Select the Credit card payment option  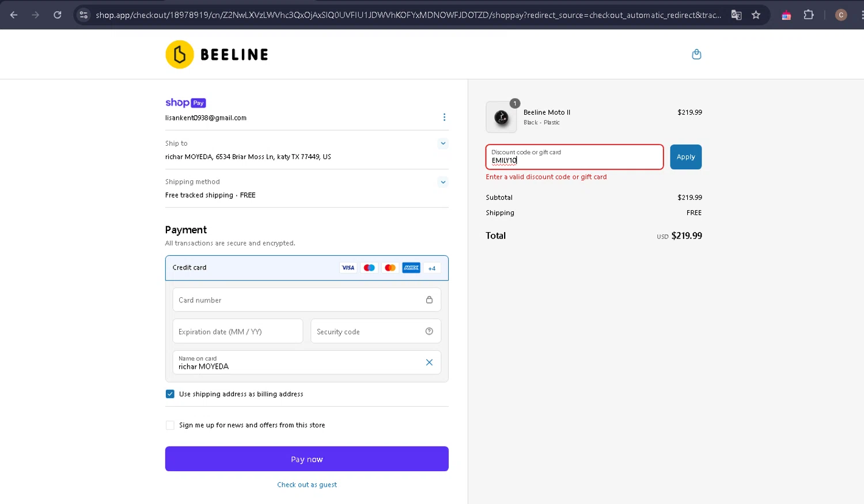pyautogui.click(x=307, y=268)
